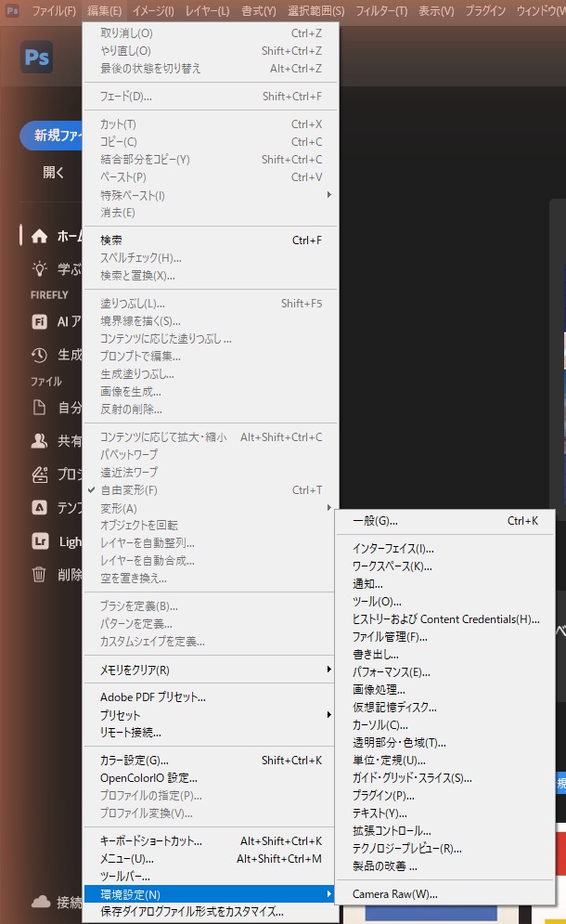566x924 pixels.
Task: Open the ファイル(F) menu
Action: [x=54, y=10]
